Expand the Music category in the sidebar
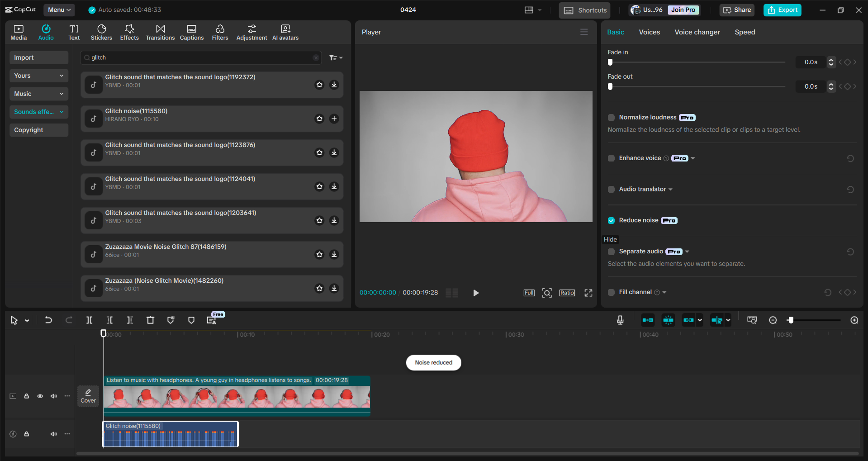 click(38, 94)
